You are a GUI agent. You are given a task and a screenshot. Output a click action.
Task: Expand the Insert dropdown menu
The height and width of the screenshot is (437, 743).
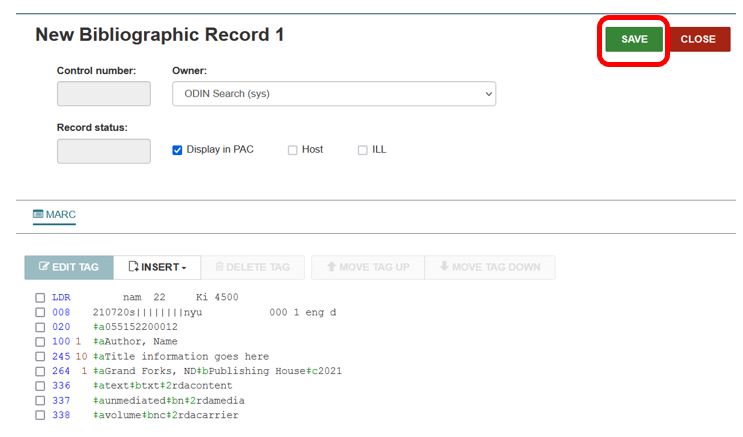pos(157,267)
